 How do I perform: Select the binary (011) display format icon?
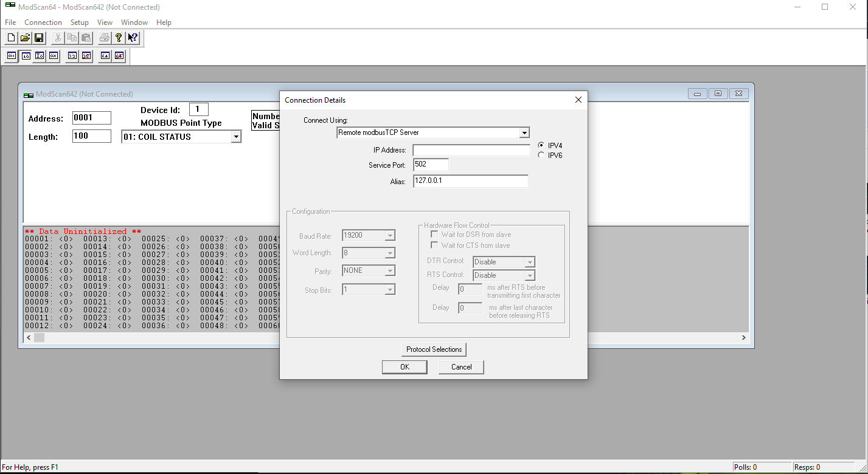tap(12, 56)
